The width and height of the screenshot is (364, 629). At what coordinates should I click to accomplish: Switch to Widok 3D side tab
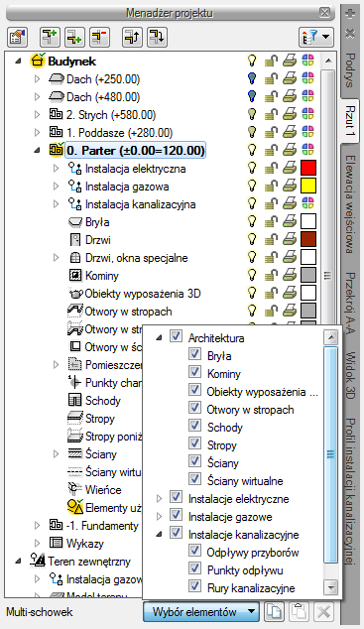tap(350, 375)
